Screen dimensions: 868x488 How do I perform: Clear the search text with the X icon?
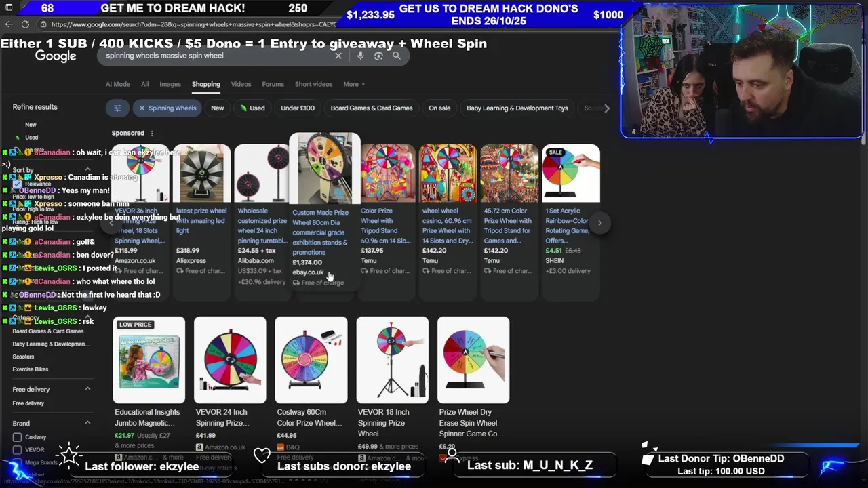point(338,56)
